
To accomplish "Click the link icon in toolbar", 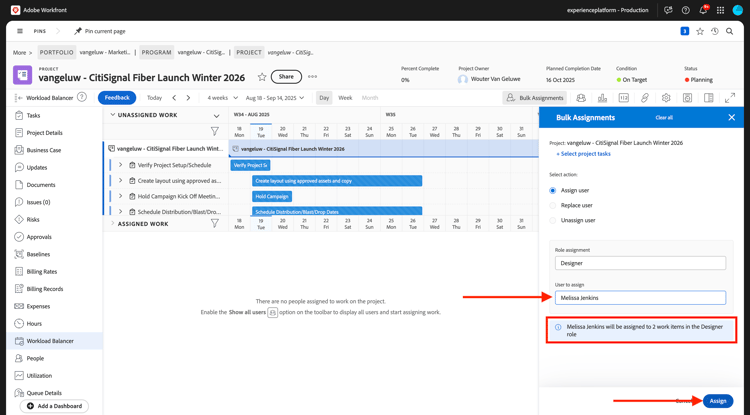I will (x=645, y=98).
